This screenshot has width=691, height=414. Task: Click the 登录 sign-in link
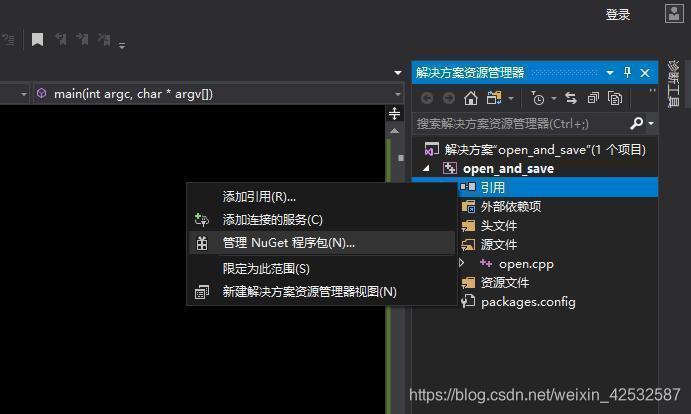tap(617, 15)
